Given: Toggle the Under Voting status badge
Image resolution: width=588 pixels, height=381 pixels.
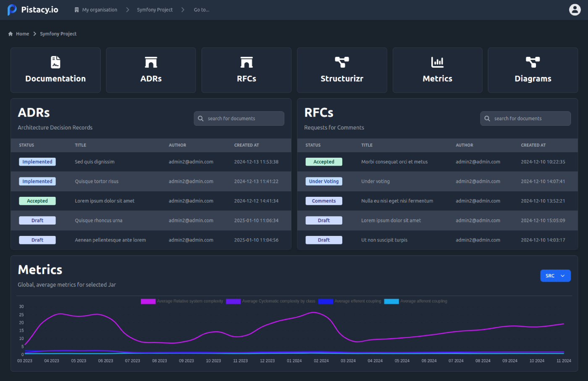Looking at the screenshot, I should point(323,181).
